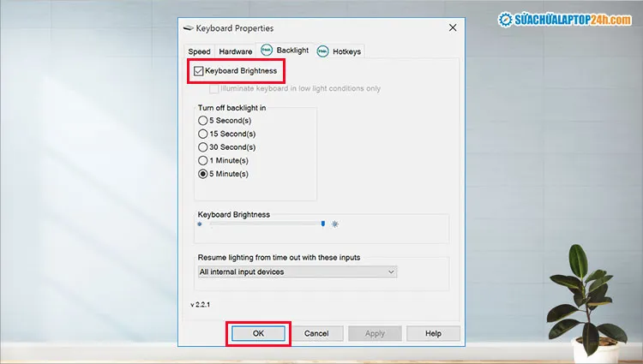643x364 pixels.
Task: Switch to the Speed tab
Action: click(199, 51)
